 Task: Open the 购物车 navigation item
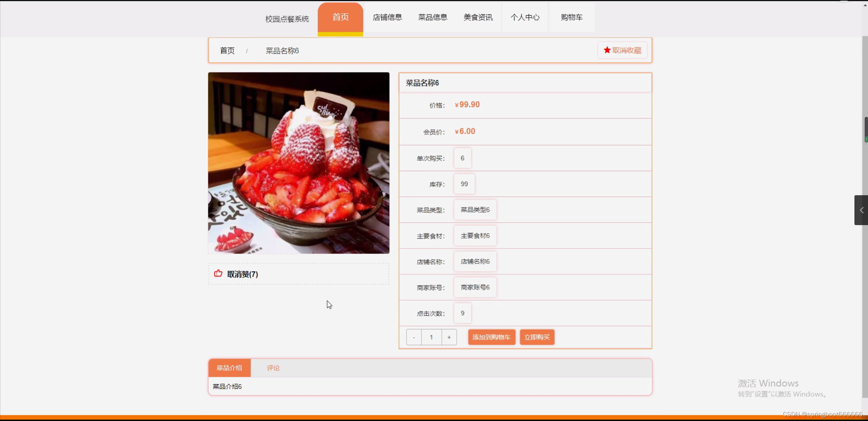[572, 17]
